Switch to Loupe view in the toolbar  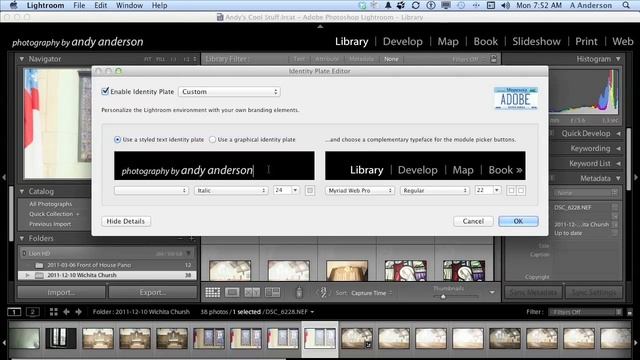point(232,292)
